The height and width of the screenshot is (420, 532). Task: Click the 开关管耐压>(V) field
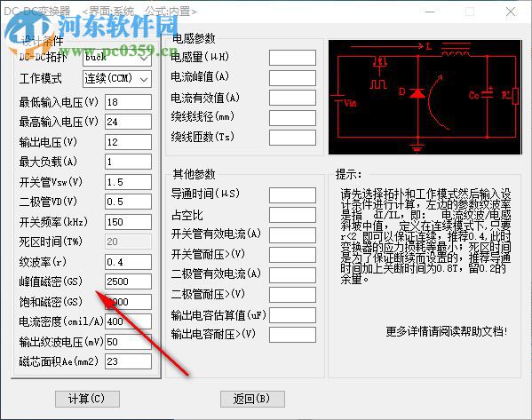[292, 255]
